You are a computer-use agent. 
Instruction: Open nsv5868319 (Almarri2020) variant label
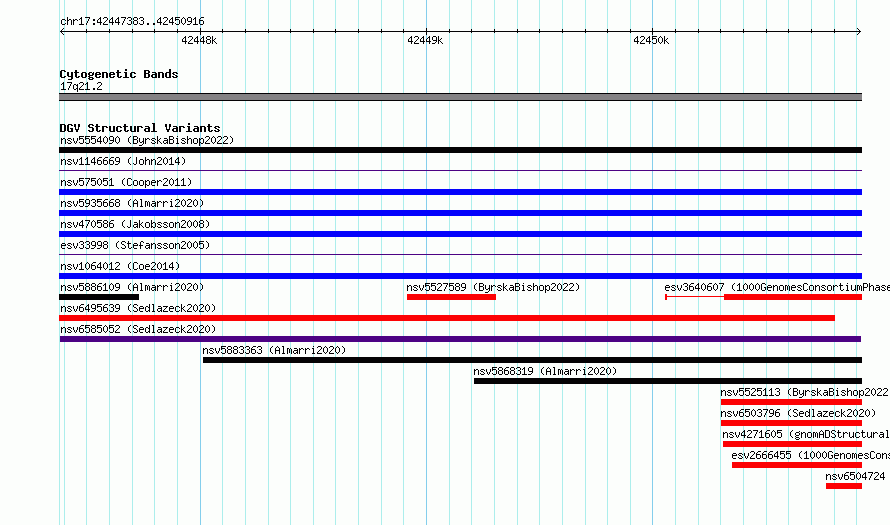click(545, 371)
